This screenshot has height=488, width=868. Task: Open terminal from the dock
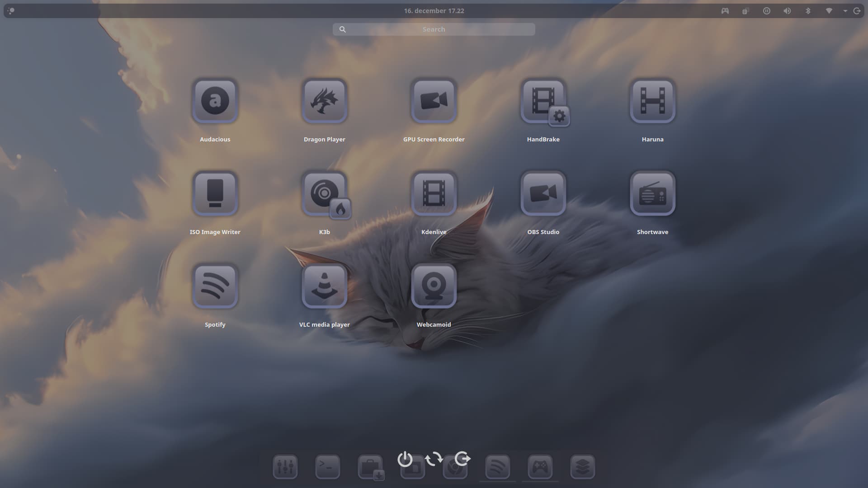(327, 466)
